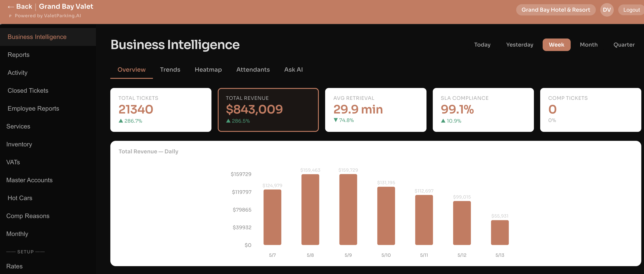Click the 5/9 revenue bar
This screenshot has height=274, width=644.
tap(348, 210)
